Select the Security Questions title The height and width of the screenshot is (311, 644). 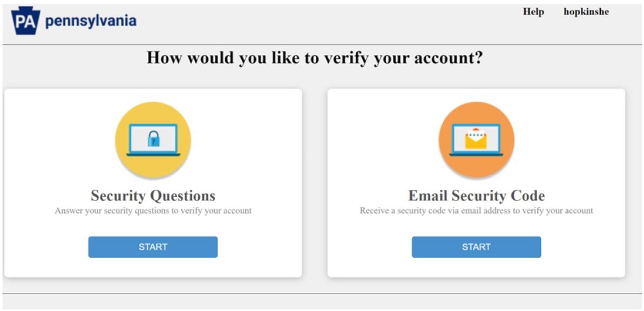(153, 195)
